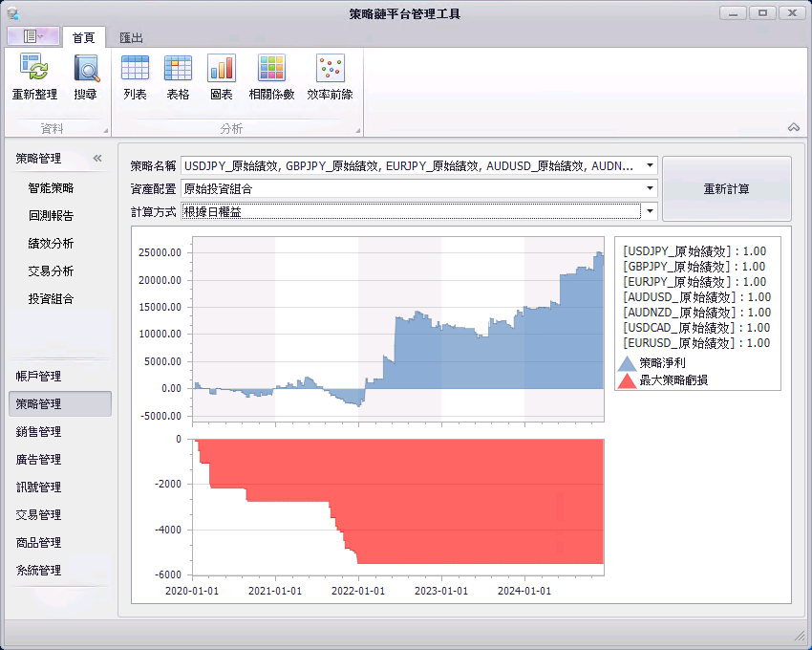Click the 2024-01-01 axis label
The width and height of the screenshot is (812, 650).
point(524,591)
